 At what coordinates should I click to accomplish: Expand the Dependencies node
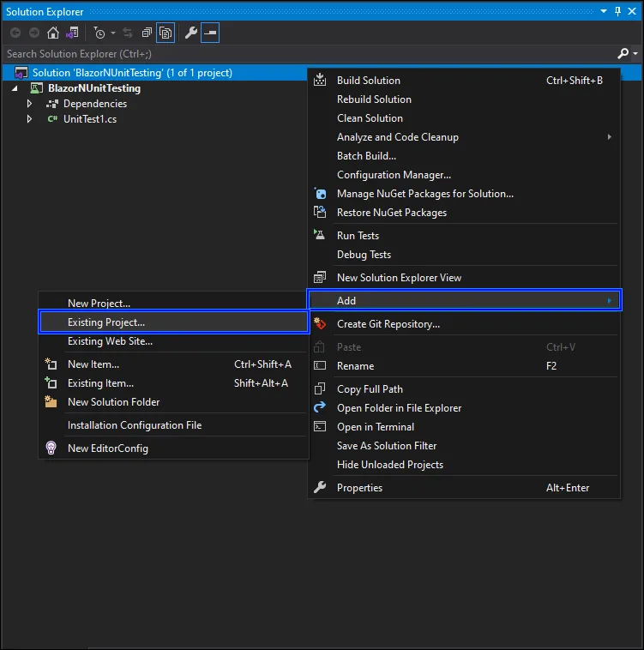coord(29,104)
